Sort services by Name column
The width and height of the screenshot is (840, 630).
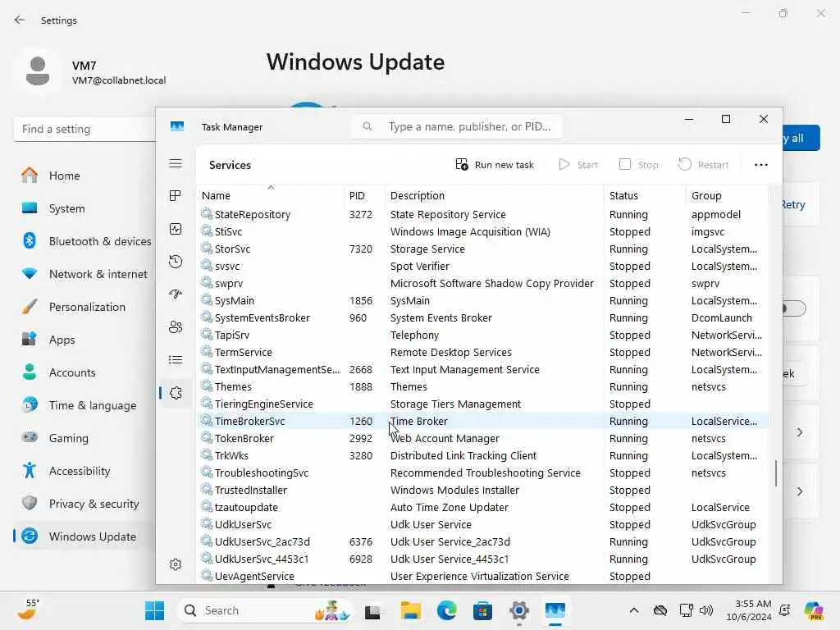point(271,195)
